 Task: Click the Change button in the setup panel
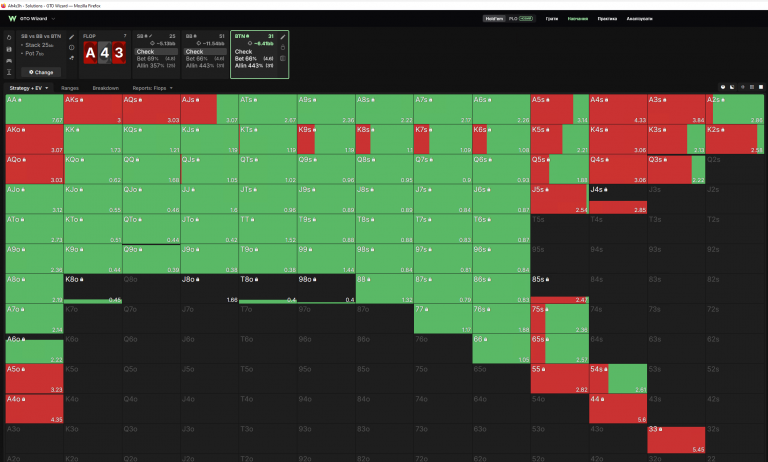click(x=41, y=72)
